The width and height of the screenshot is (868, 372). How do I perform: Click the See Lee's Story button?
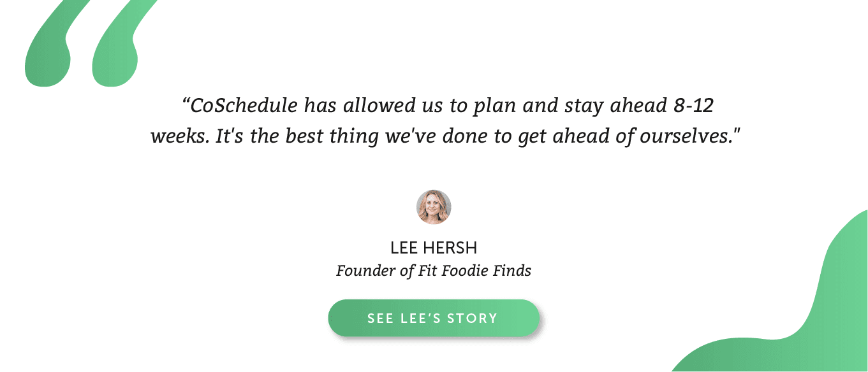coord(434,318)
